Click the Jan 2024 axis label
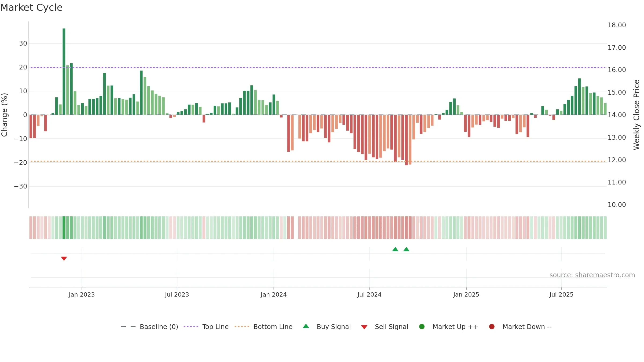Screen dimensions: 644x362 [274, 294]
